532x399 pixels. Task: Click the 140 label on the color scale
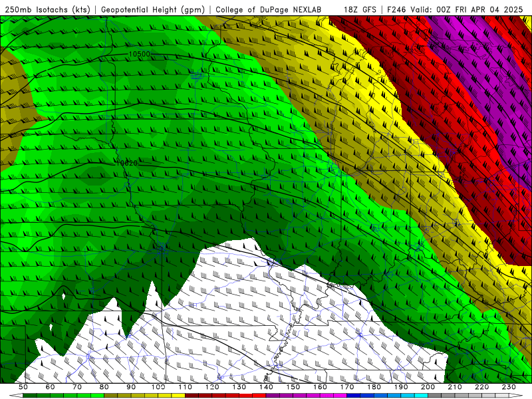(x=267, y=387)
